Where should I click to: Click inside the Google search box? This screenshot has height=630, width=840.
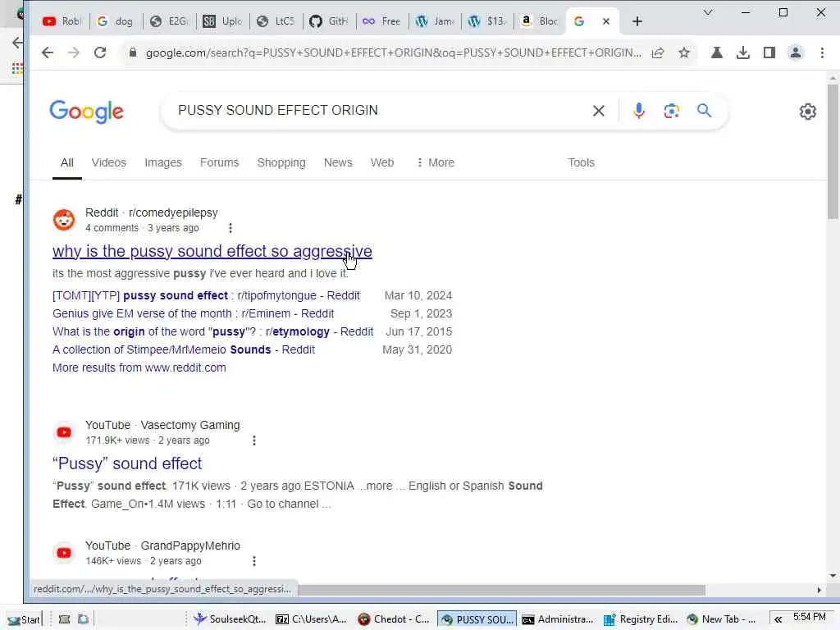point(375,111)
